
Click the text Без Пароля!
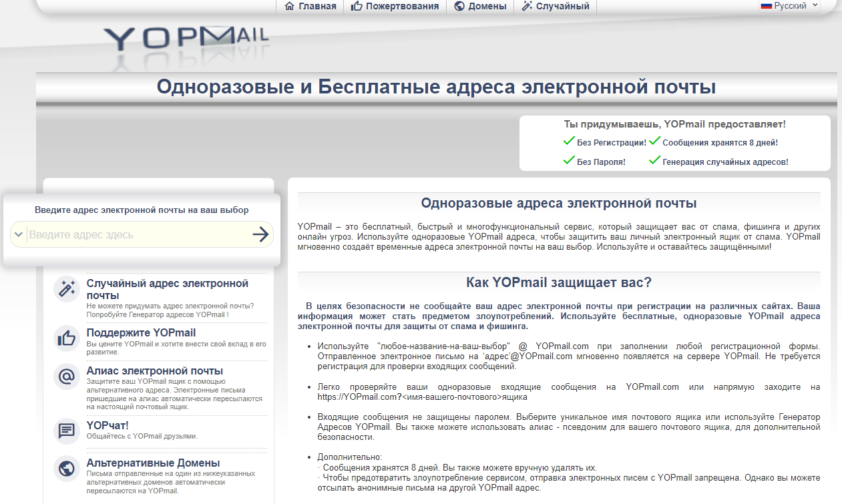(x=601, y=162)
